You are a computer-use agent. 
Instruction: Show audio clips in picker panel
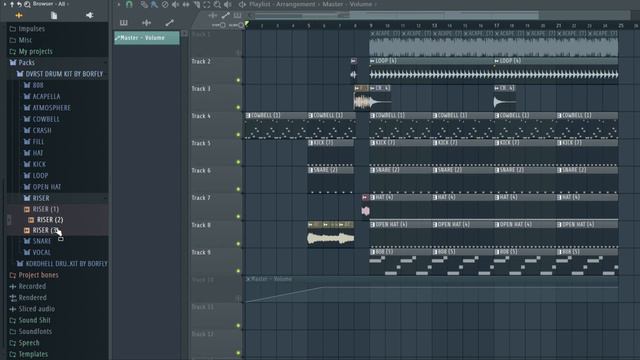click(147, 23)
